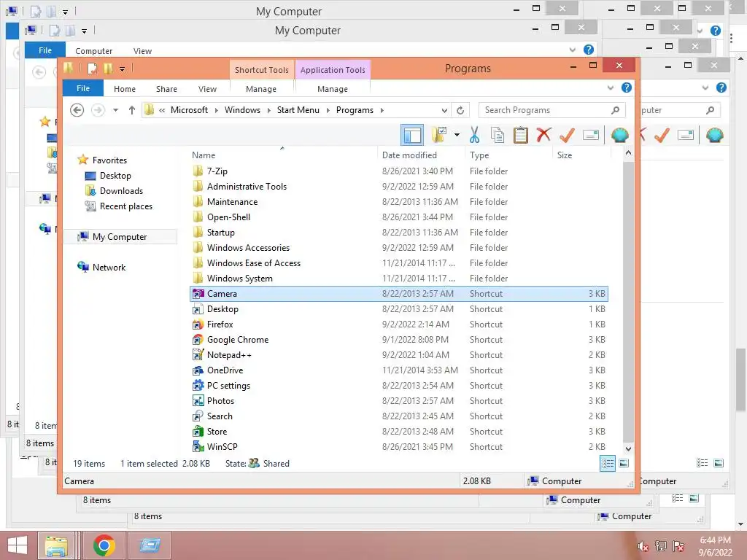This screenshot has height=560, width=747.
Task: Click the Up one level arrow
Action: 132,110
